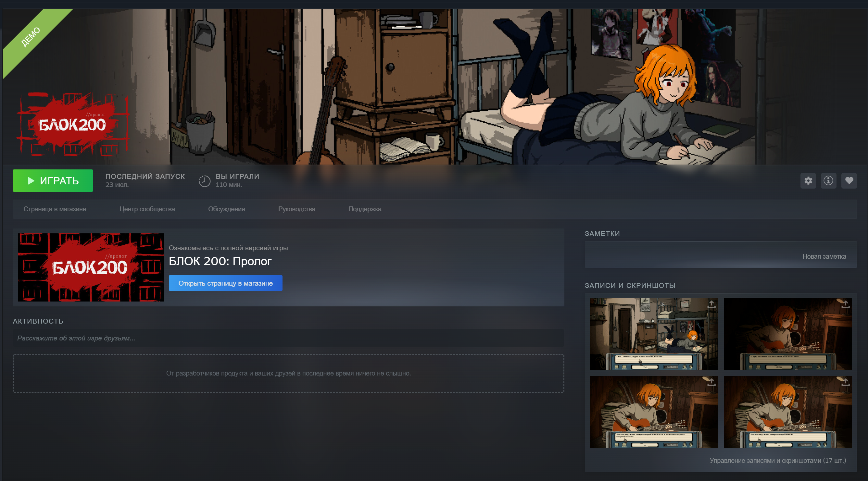Open the bottom-left guitar screenshot thumbnail
The height and width of the screenshot is (481, 868).
(x=654, y=412)
